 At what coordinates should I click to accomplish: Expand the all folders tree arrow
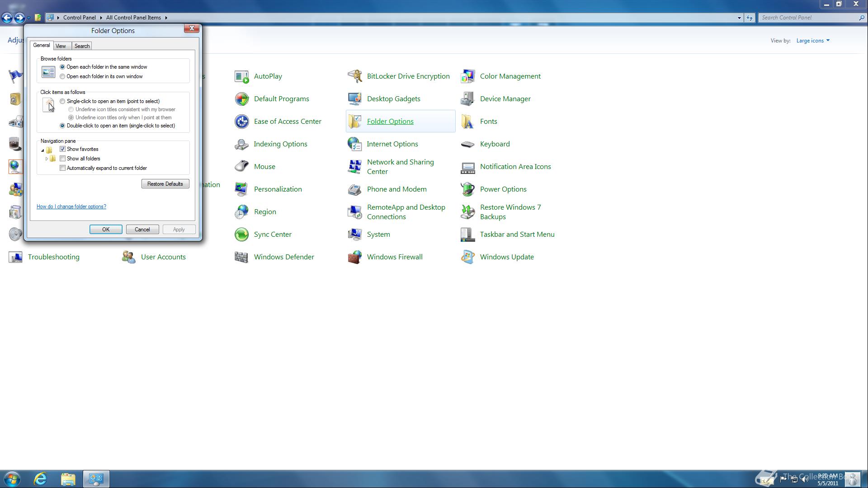coord(47,159)
